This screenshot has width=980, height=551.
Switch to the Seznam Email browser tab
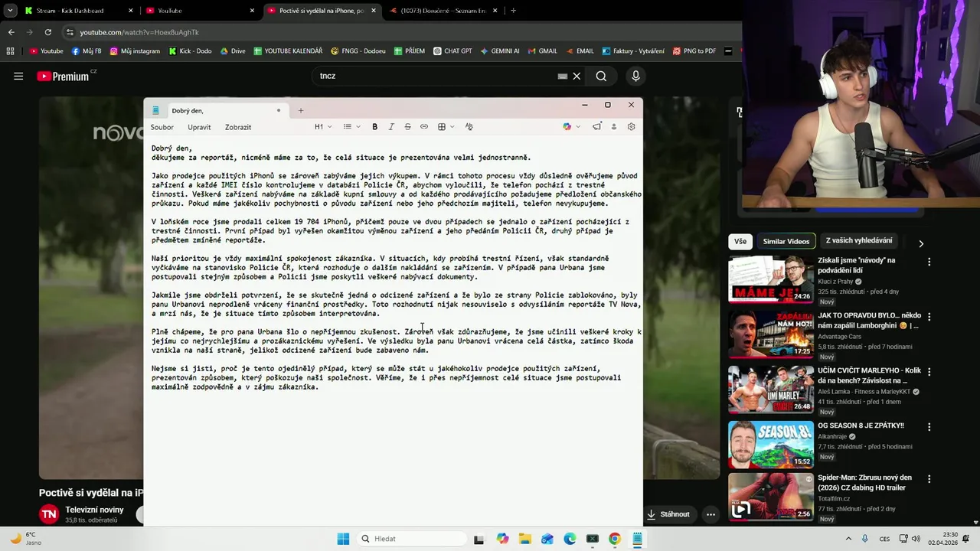tap(442, 11)
